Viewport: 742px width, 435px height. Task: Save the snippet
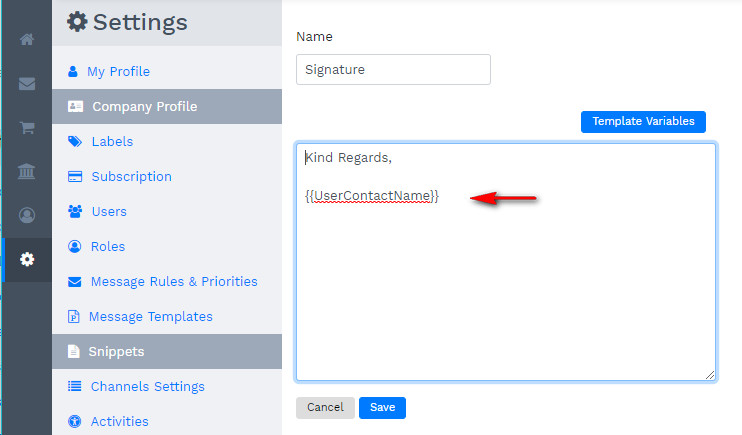pos(382,408)
